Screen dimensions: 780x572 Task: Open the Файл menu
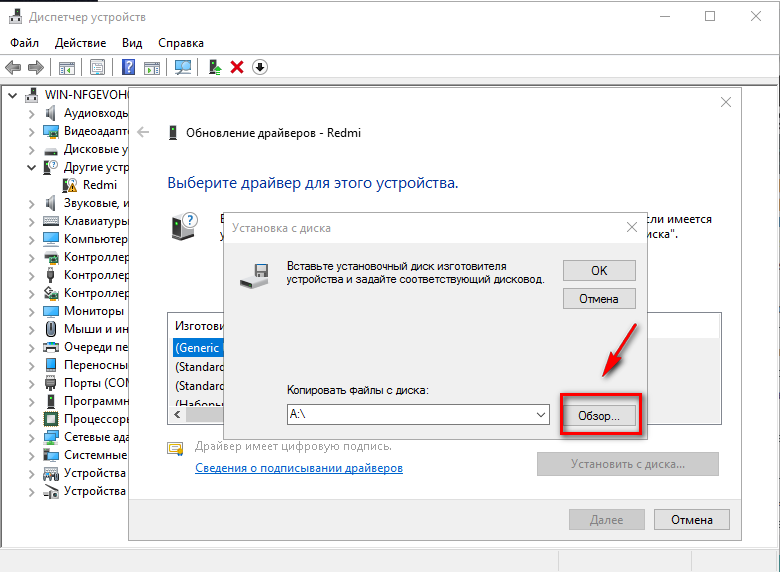pos(25,43)
